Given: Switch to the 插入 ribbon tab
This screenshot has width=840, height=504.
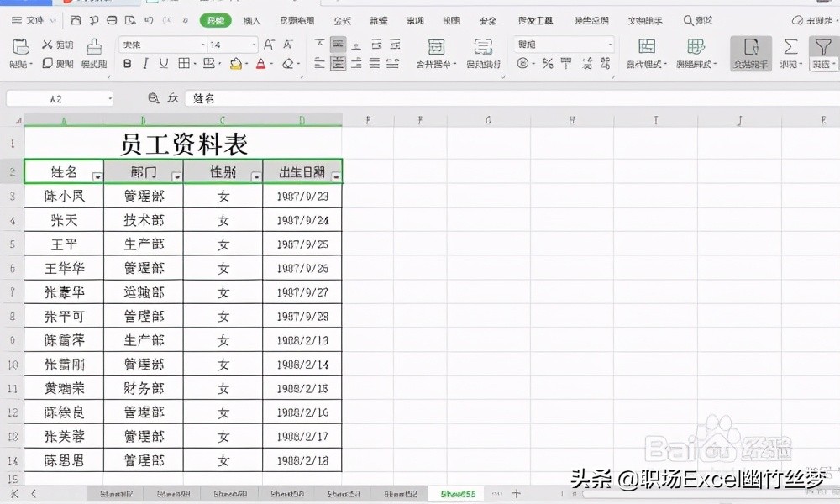Looking at the screenshot, I should pos(252,21).
